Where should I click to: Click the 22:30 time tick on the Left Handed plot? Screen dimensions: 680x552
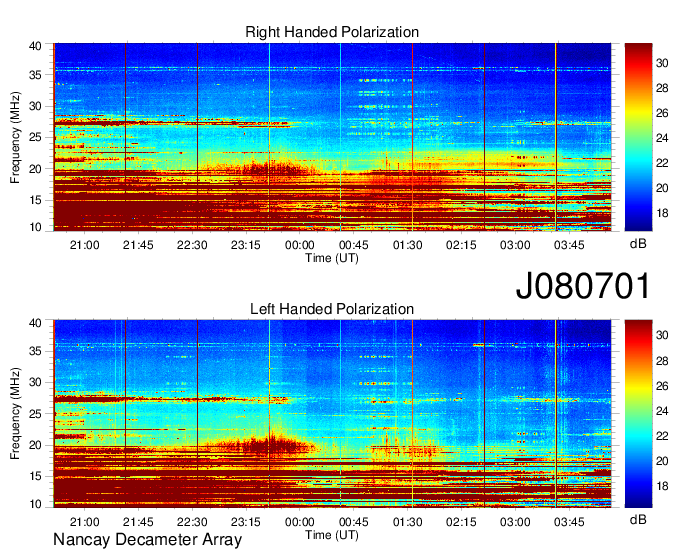(192, 522)
